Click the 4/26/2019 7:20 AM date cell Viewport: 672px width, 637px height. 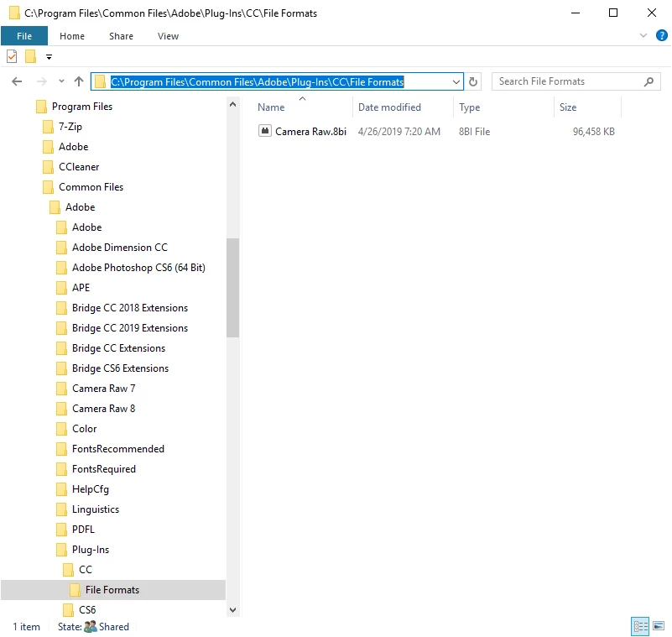coord(399,132)
